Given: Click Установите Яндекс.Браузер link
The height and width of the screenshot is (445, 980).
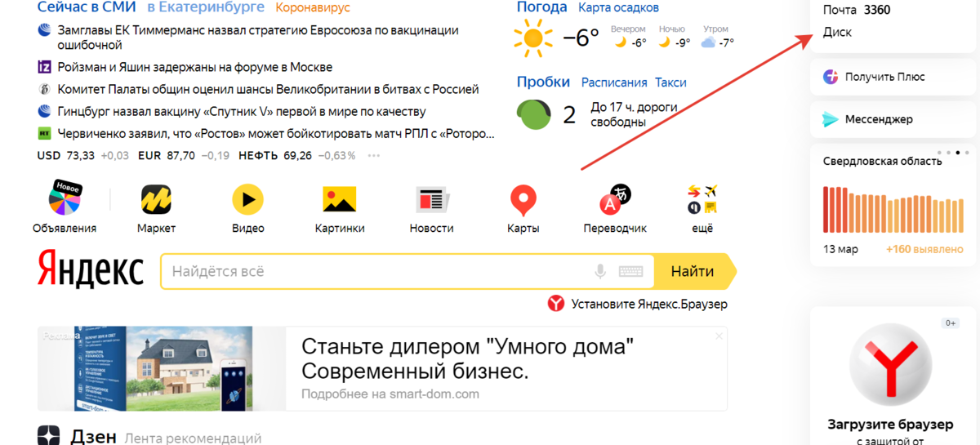Looking at the screenshot, I should tap(649, 304).
